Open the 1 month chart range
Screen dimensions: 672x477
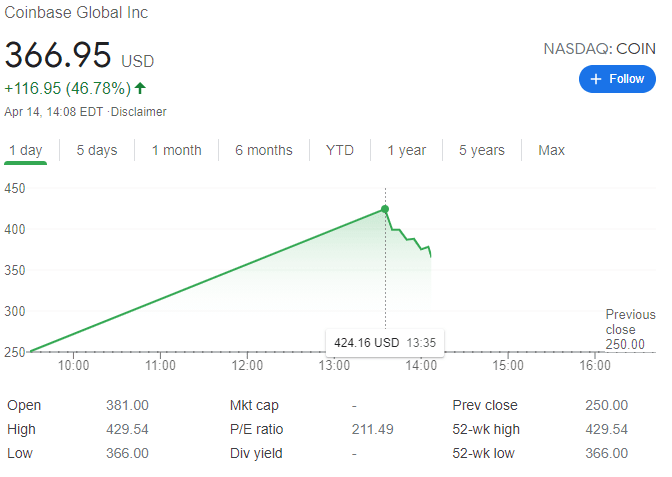pos(176,150)
